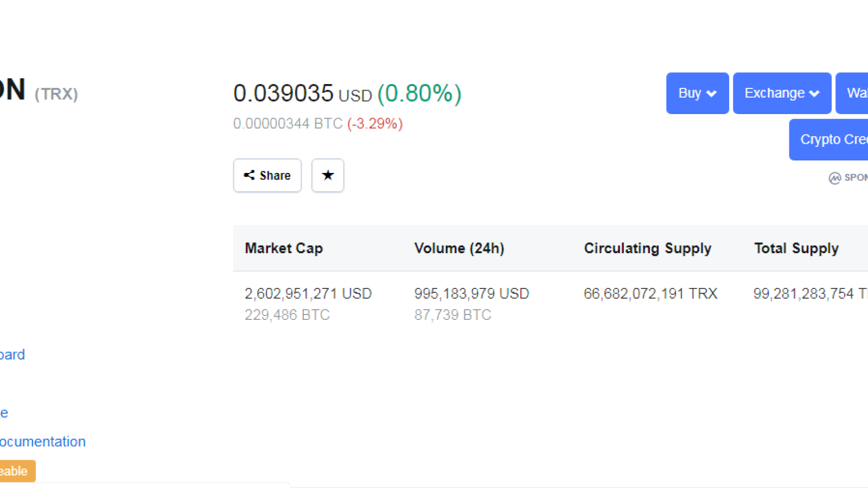Open the partially visible Wallet dropdown
This screenshot has width=868, height=488.
(x=852, y=93)
